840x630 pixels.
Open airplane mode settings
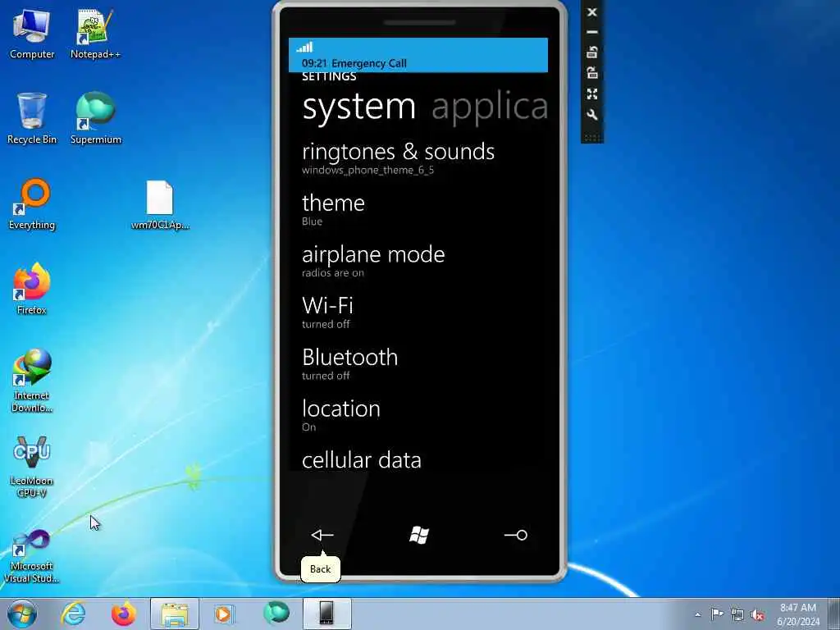click(373, 260)
